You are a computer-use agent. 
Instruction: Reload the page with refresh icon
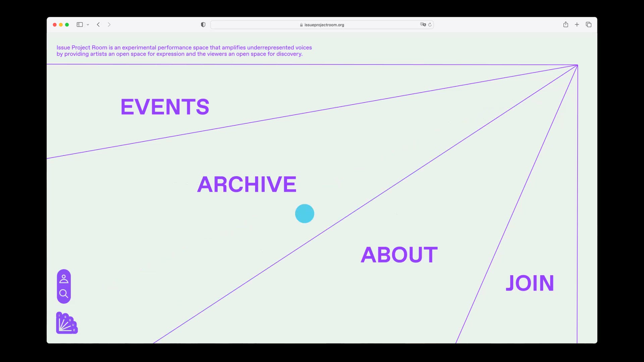[430, 24]
